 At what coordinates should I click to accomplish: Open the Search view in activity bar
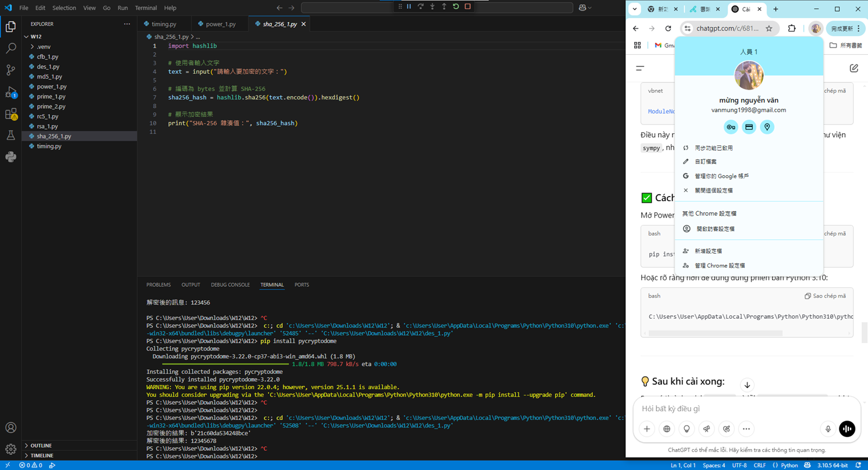(10, 49)
